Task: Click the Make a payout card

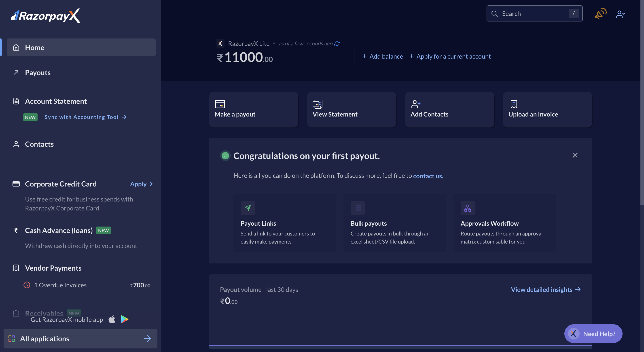Action: (254, 109)
